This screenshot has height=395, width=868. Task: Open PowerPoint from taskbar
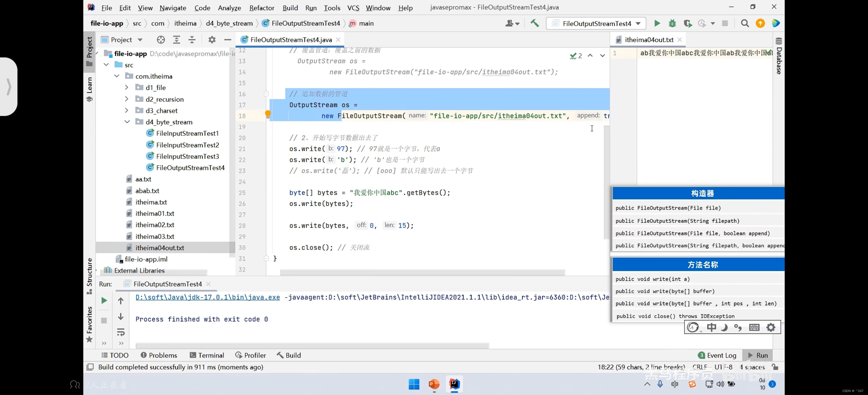tap(434, 384)
